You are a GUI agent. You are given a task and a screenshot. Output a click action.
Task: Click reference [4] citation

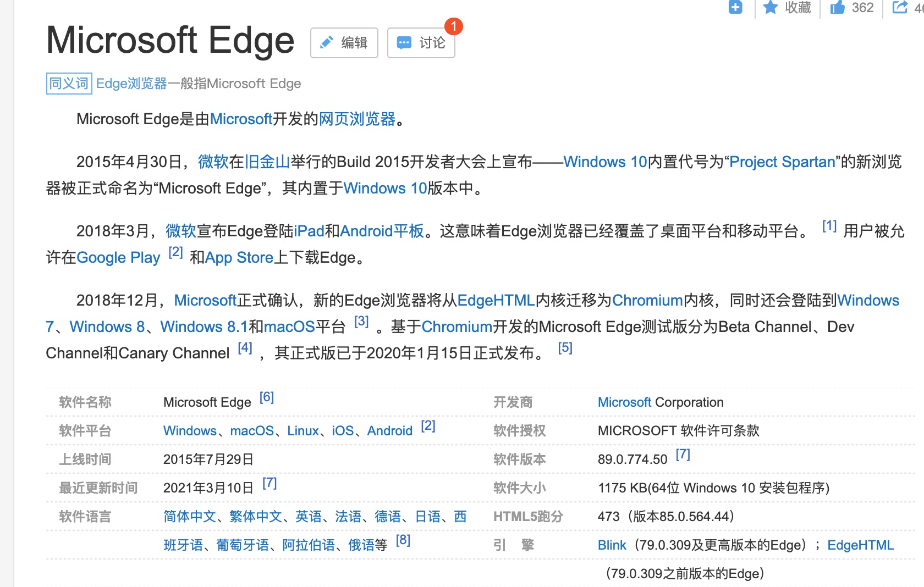(x=245, y=348)
